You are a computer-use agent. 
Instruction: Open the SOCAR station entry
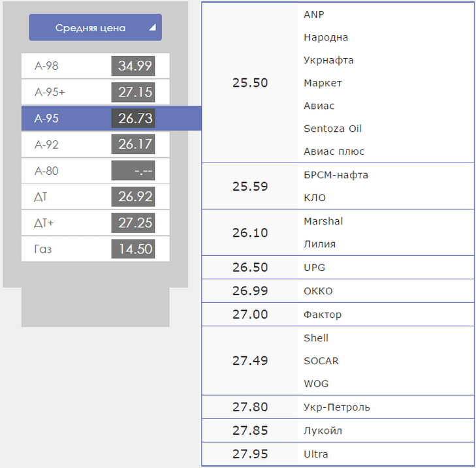point(321,361)
